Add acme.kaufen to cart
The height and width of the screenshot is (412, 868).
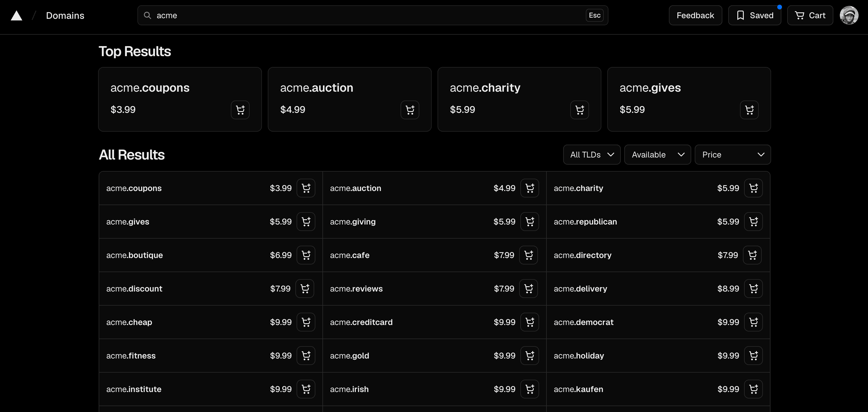(753, 389)
